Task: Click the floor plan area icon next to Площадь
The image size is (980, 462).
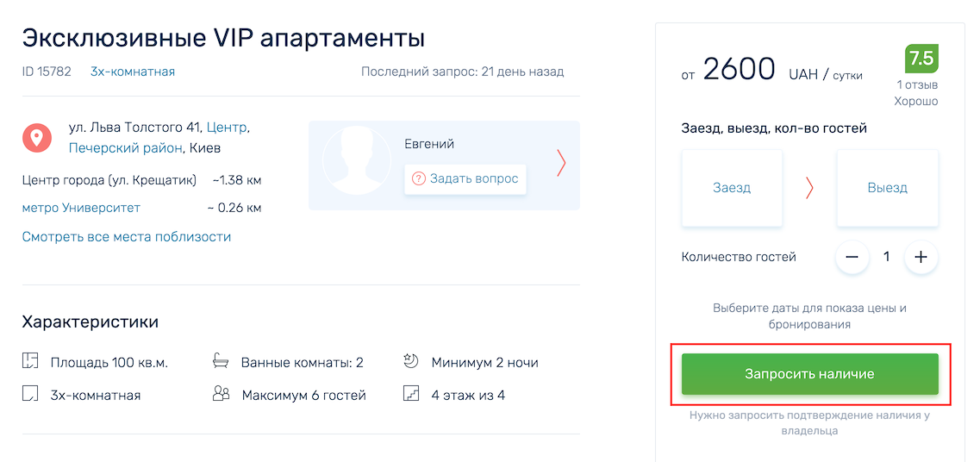Action: click(31, 361)
